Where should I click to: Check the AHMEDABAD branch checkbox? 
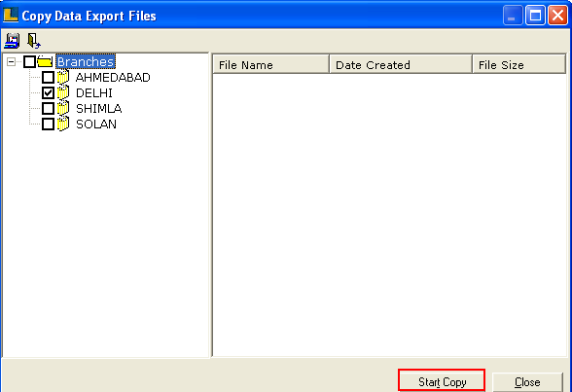(x=48, y=77)
